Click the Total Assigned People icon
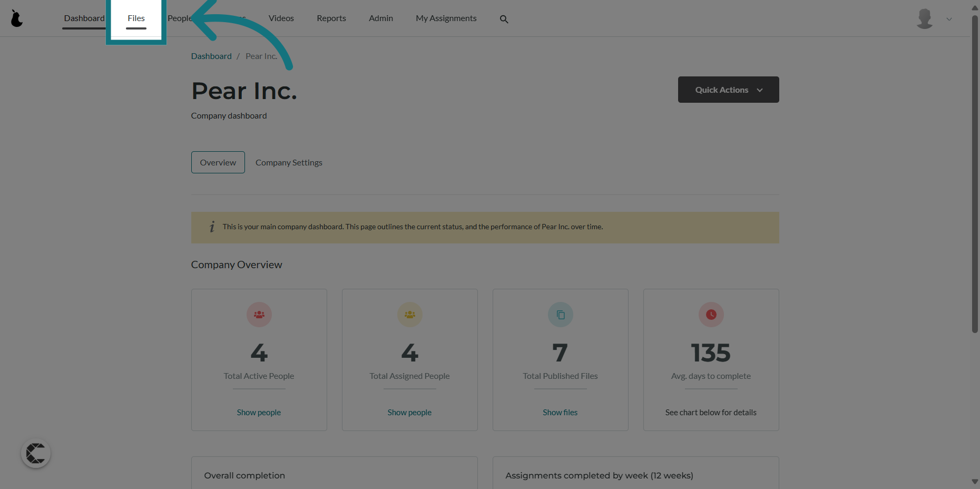 point(410,315)
